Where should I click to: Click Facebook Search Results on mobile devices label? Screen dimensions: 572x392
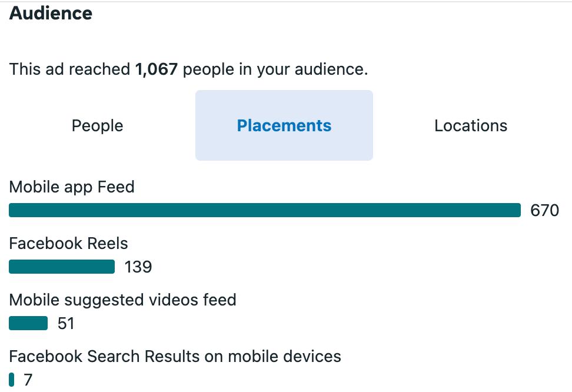tap(175, 357)
